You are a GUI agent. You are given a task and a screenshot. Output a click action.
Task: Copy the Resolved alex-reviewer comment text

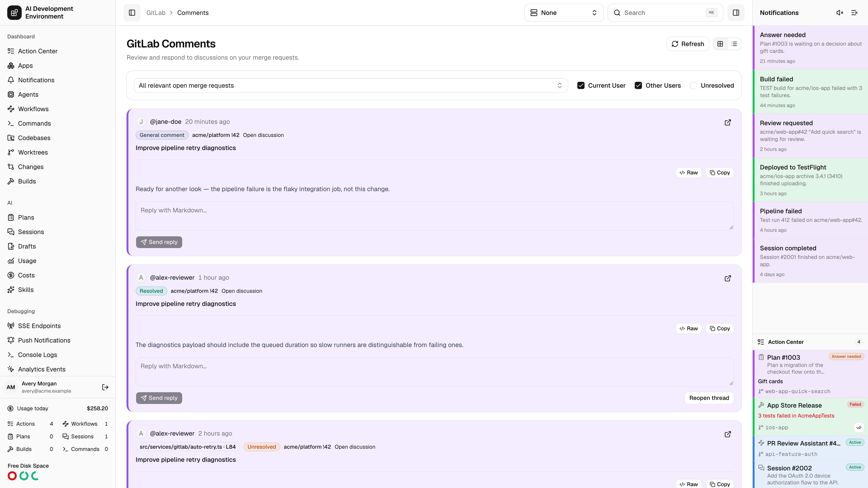click(x=719, y=329)
